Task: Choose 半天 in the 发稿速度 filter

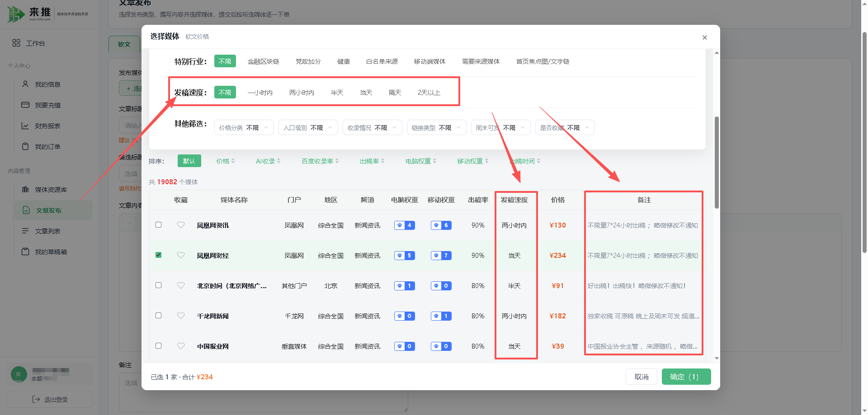Action: (x=337, y=93)
